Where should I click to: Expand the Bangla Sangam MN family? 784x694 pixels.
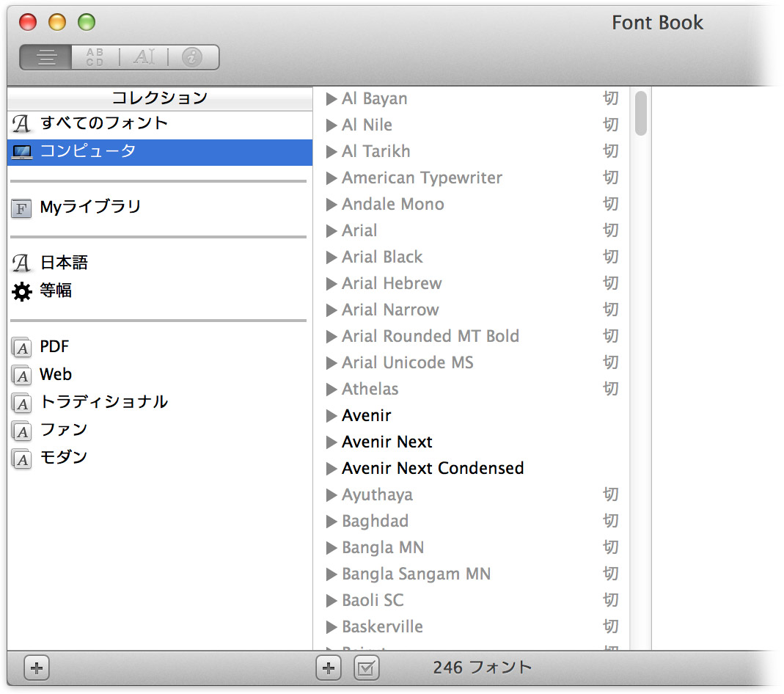[331, 574]
